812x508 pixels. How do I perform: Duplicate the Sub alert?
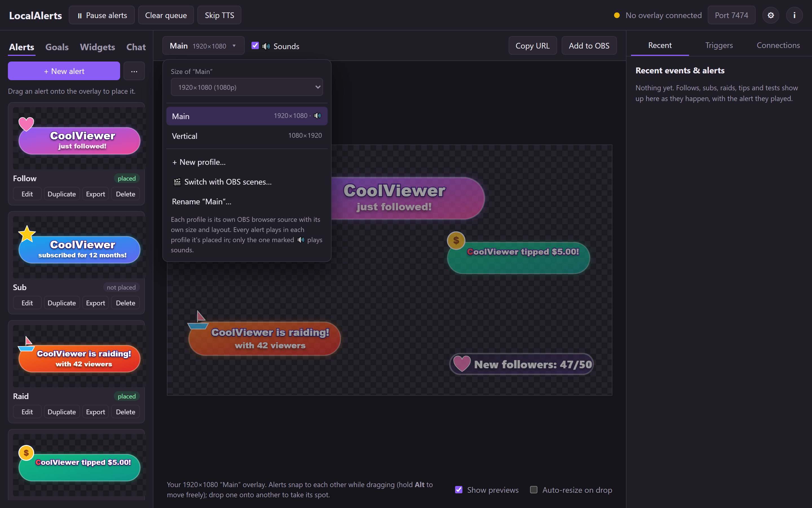click(62, 303)
